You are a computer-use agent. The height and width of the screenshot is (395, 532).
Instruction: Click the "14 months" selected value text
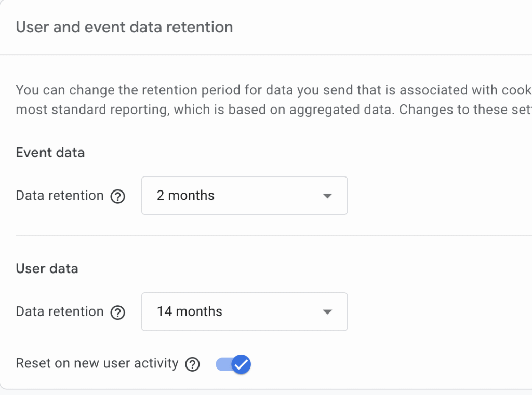click(x=190, y=312)
